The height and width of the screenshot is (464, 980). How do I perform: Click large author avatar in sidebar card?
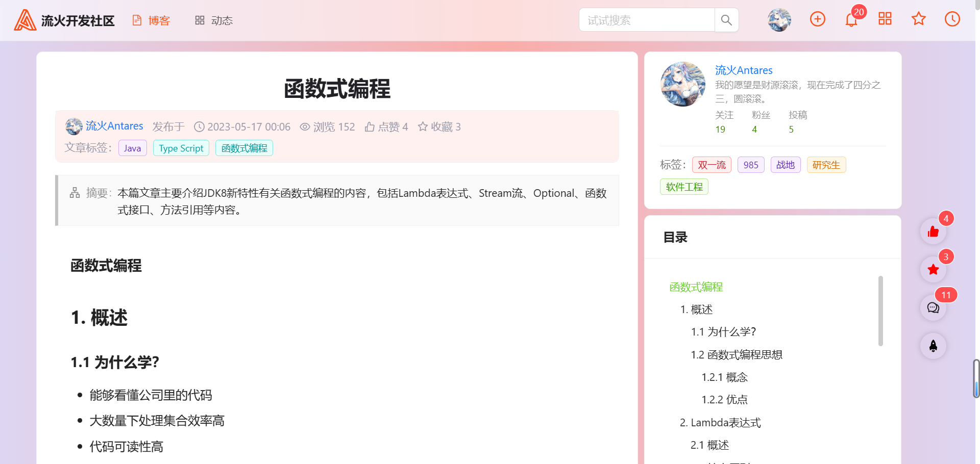(683, 84)
